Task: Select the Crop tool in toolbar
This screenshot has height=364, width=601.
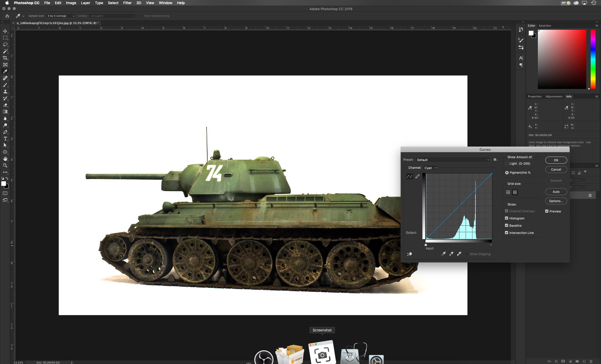Action: (5, 58)
